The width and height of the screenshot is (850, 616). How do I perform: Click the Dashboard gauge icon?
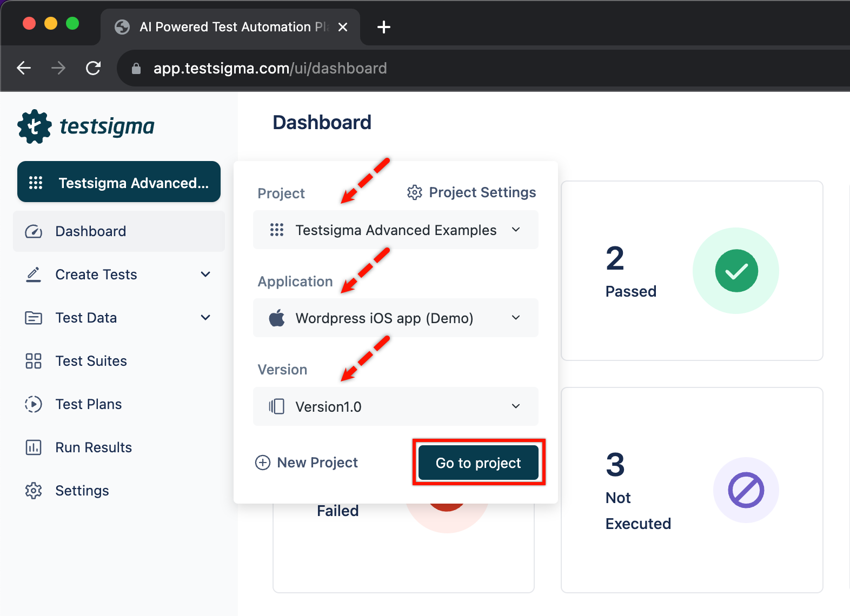pos(34,232)
